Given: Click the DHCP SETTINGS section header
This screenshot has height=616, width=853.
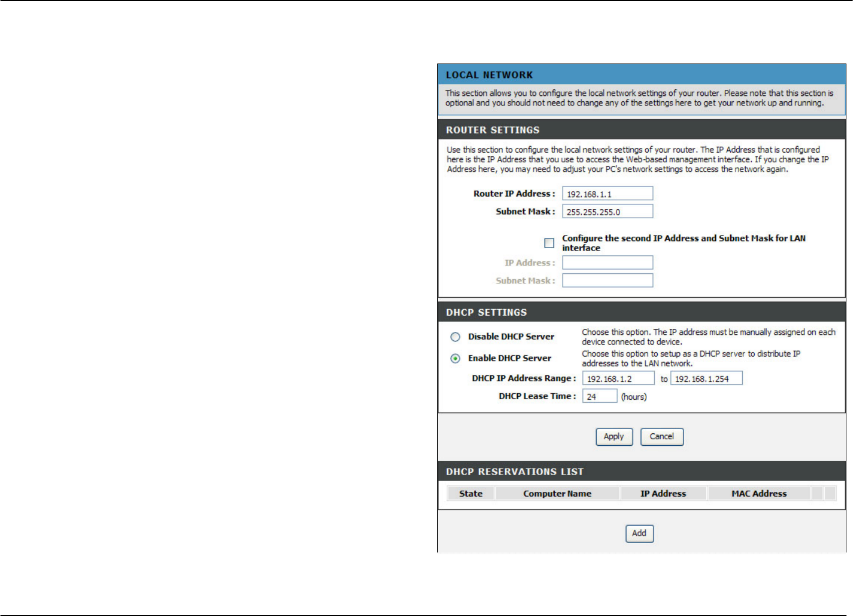Looking at the screenshot, I should [x=486, y=312].
